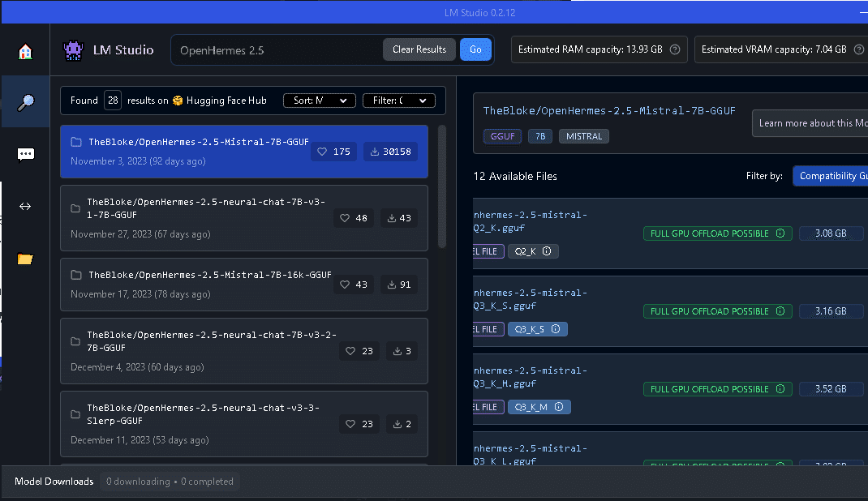Image resolution: width=868 pixels, height=501 pixels.
Task: Click heart icon on Mistral-7B-16k result
Action: tap(345, 285)
